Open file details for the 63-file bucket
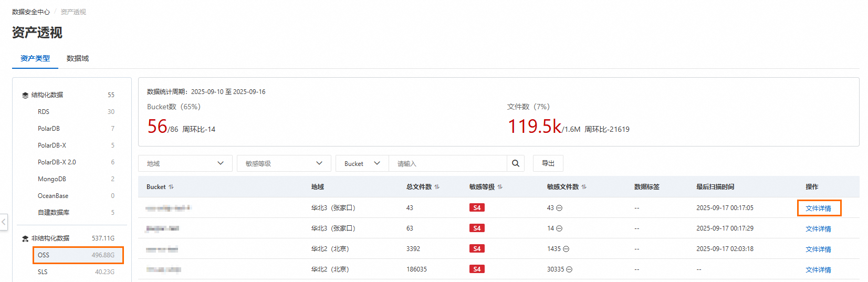 [x=819, y=229]
